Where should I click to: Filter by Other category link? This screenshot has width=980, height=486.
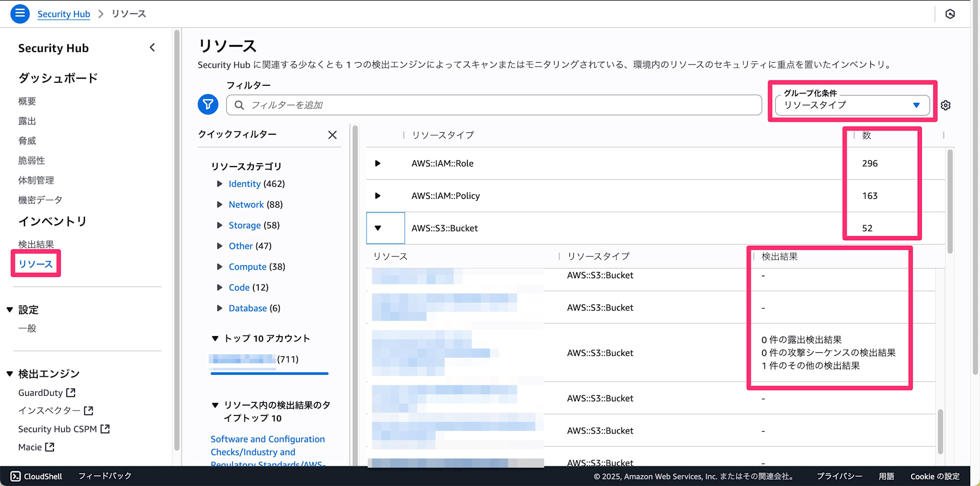(241, 246)
